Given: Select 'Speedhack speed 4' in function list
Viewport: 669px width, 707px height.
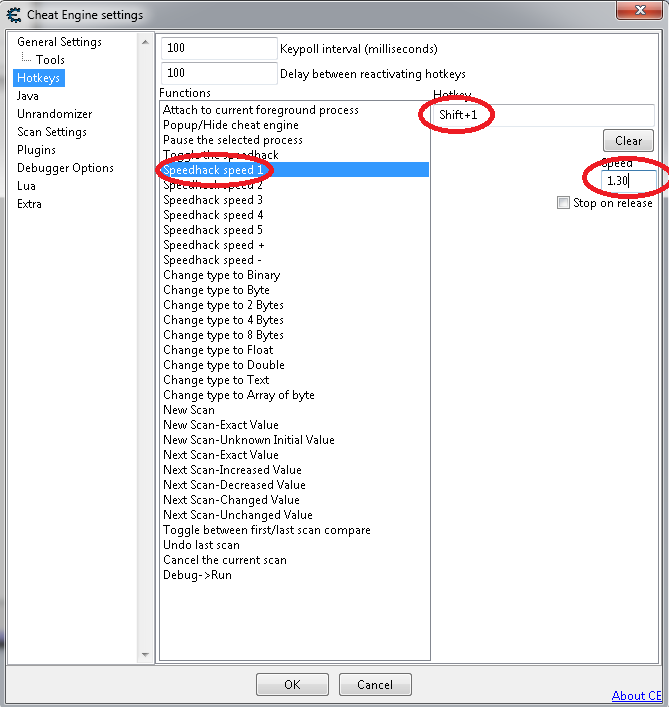Looking at the screenshot, I should [295, 215].
